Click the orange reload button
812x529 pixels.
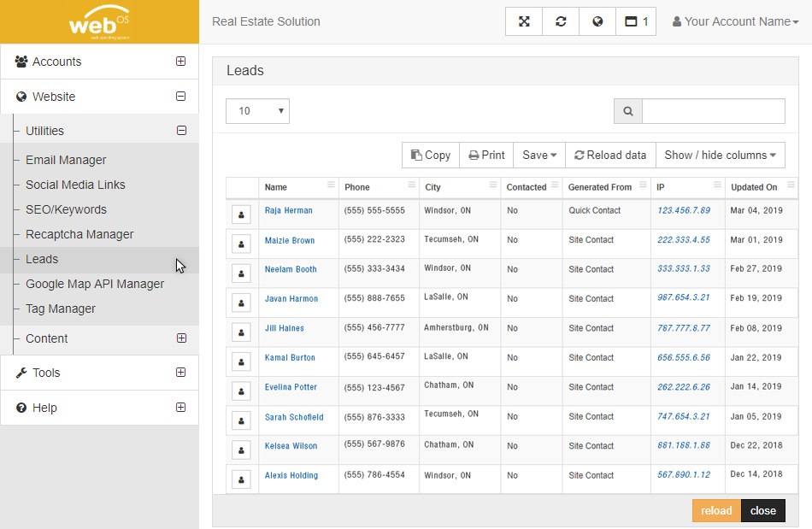point(717,511)
